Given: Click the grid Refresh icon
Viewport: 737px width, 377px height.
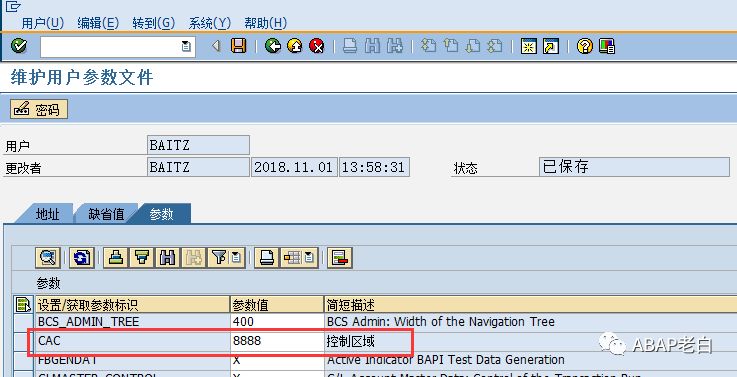Looking at the screenshot, I should pyautogui.click(x=82, y=258).
